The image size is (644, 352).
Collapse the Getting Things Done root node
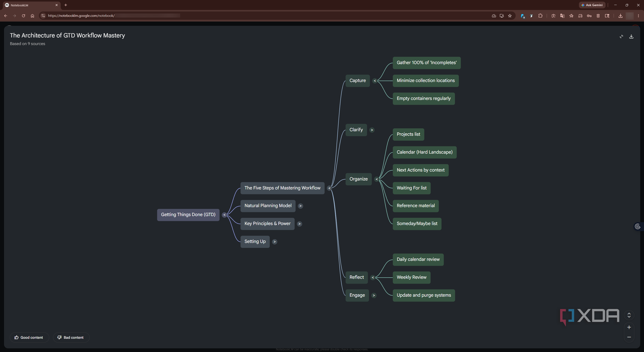click(x=224, y=215)
